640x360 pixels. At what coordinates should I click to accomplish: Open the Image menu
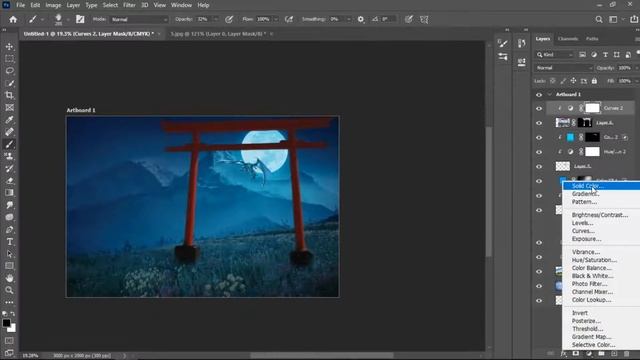tap(53, 5)
